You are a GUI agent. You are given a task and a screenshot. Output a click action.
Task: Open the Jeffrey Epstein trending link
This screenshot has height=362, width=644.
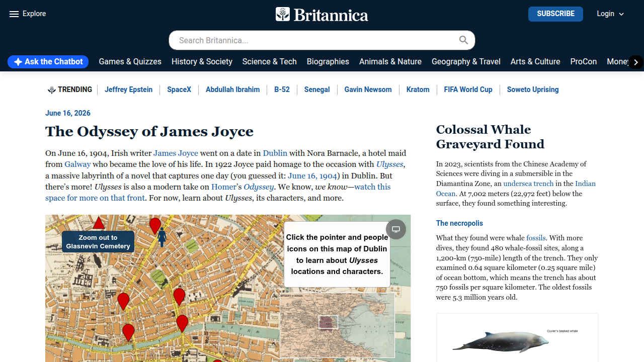[x=128, y=89]
